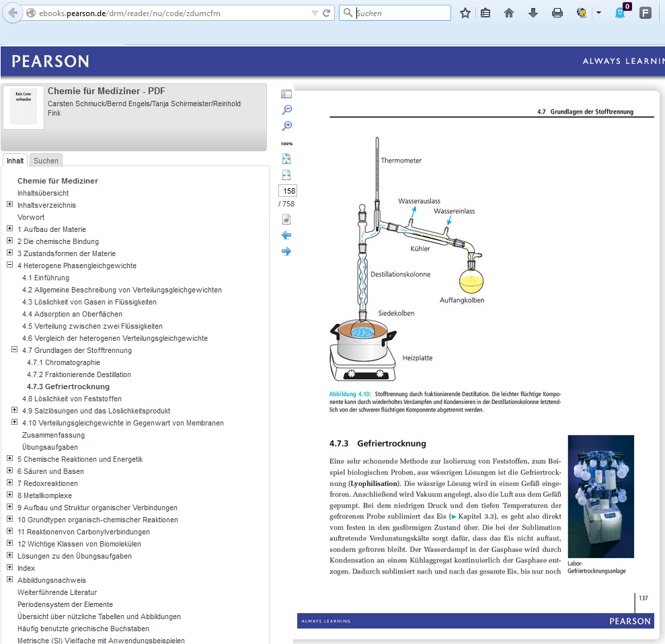Viewport: 665px width, 644px height.
Task: Reset zoom using the 100% button
Action: [x=286, y=143]
